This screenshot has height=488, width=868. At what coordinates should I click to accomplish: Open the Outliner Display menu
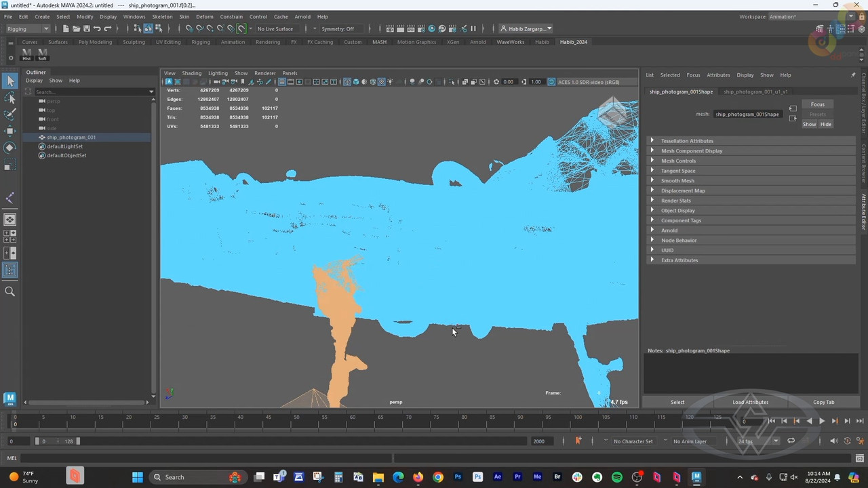point(34,81)
